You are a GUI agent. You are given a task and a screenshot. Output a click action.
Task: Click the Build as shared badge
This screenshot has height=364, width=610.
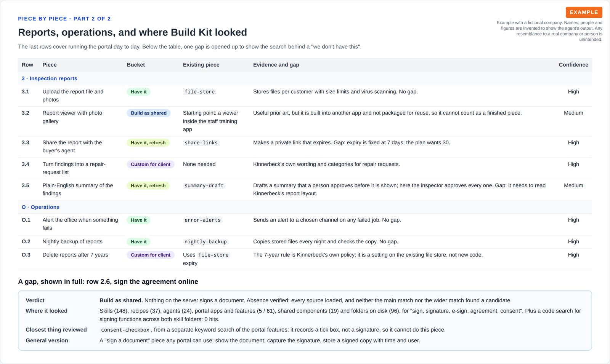click(149, 113)
